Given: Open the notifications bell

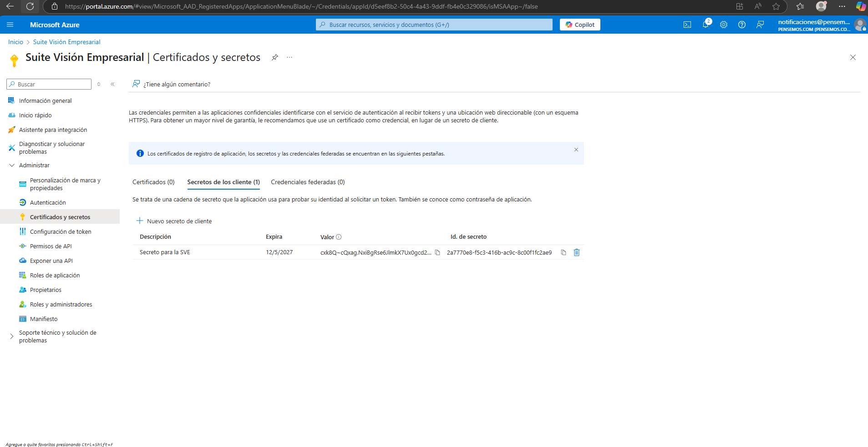Looking at the screenshot, I should click(705, 25).
